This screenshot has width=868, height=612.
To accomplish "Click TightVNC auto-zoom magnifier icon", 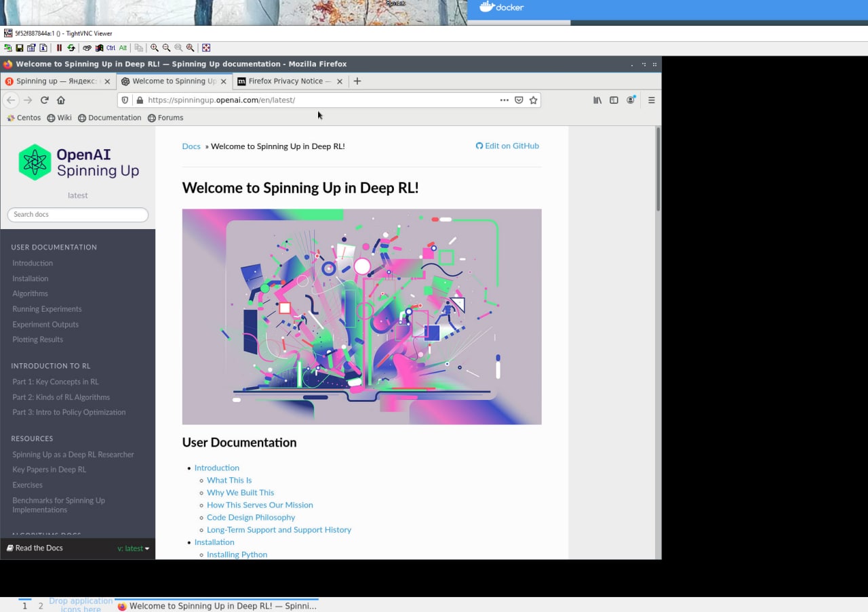I will pos(191,48).
